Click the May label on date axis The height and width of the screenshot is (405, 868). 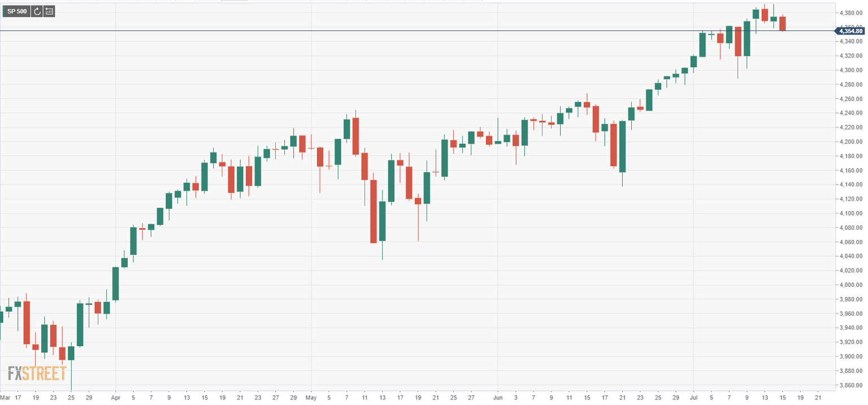coord(311,397)
